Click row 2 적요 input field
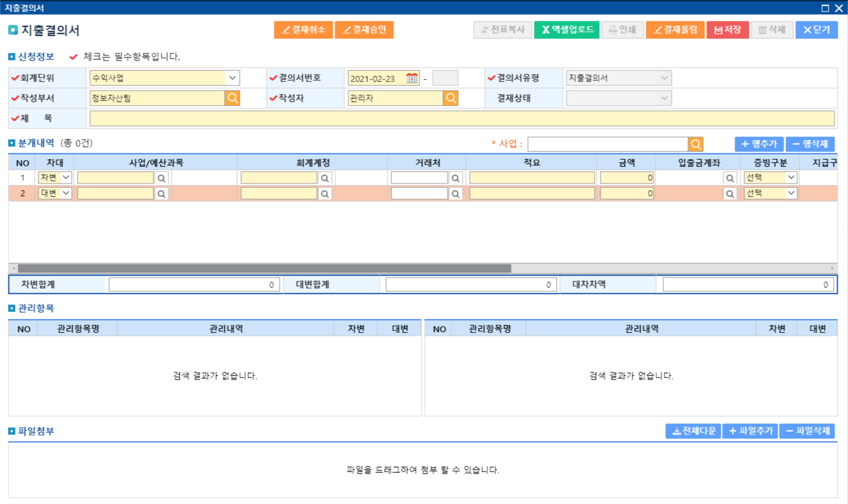The width and height of the screenshot is (848, 504). (532, 193)
